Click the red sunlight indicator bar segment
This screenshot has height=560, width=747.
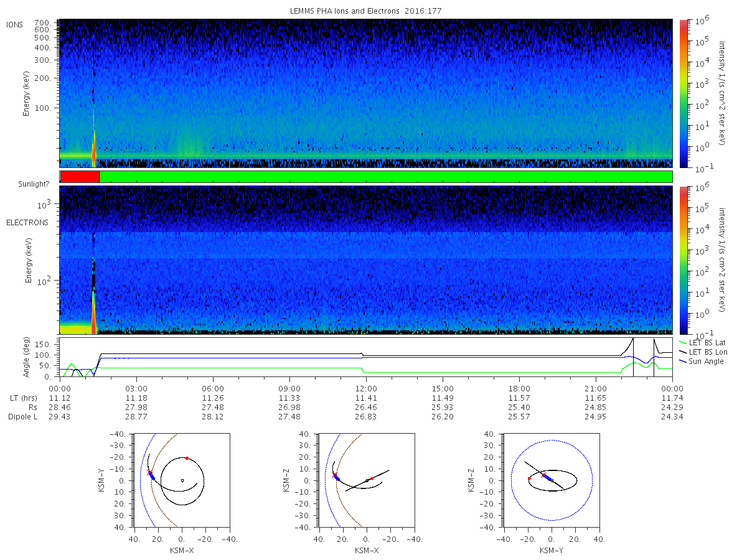(80, 177)
